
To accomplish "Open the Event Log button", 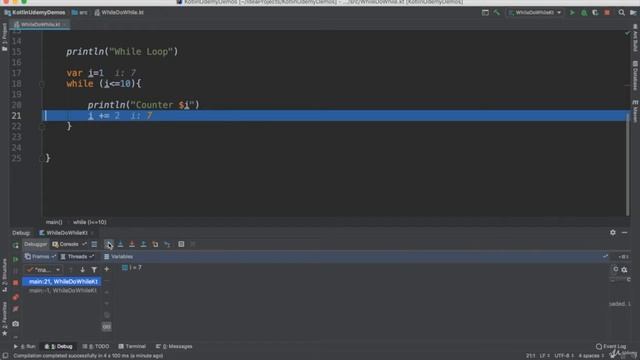I will point(611,347).
